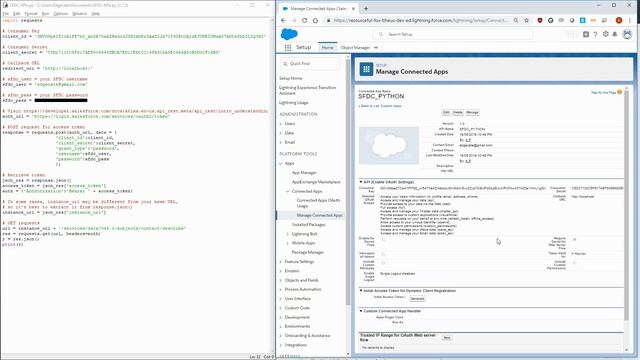640x360 pixels.
Task: Click the blue square extension icon
Action: coord(582,20)
